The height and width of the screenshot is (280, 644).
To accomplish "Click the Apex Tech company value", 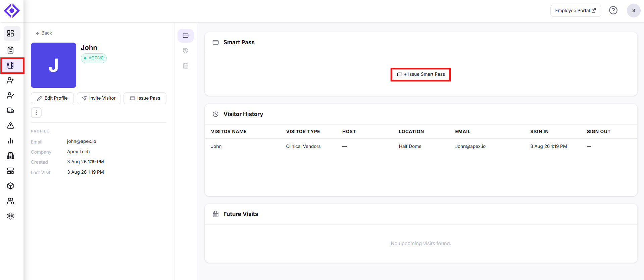I will 79,152.
